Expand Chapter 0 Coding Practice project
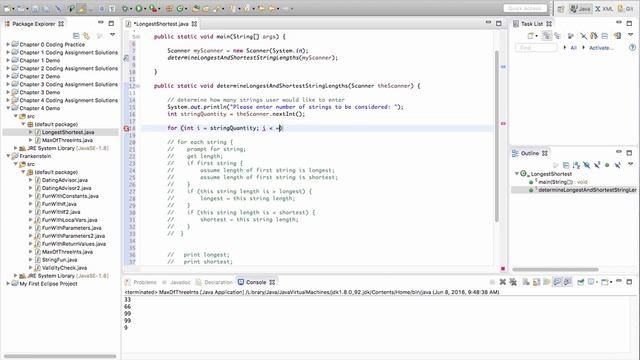Viewport: 640px width, 360px height. click(8, 44)
